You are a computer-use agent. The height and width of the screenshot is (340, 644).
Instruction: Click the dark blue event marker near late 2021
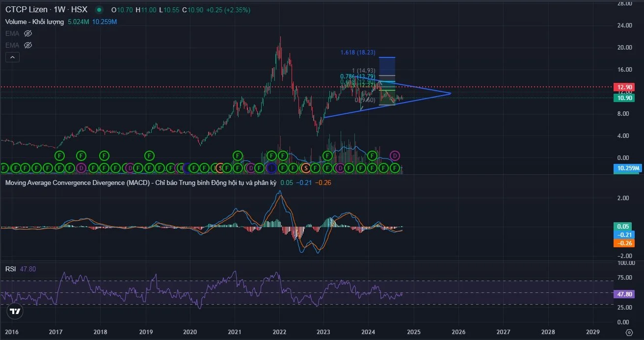[271, 168]
